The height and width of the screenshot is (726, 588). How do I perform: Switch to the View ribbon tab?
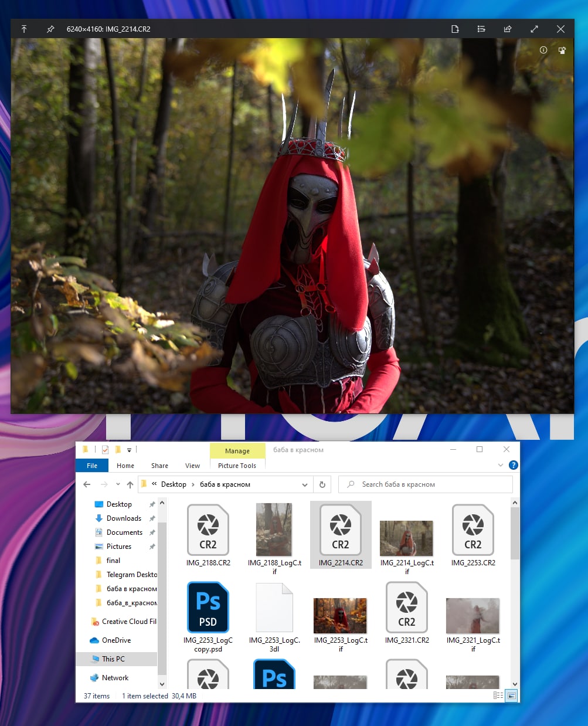coord(192,466)
